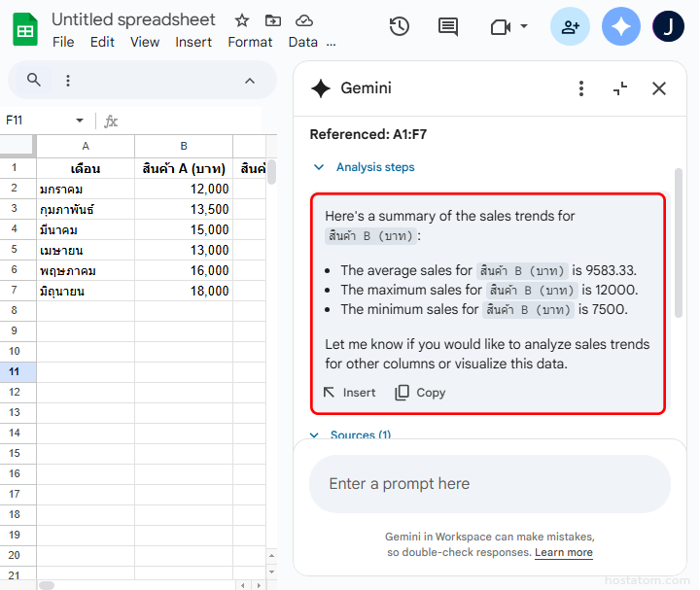Open Gemini panel more options menu
700x590 pixels.
pyautogui.click(x=581, y=88)
